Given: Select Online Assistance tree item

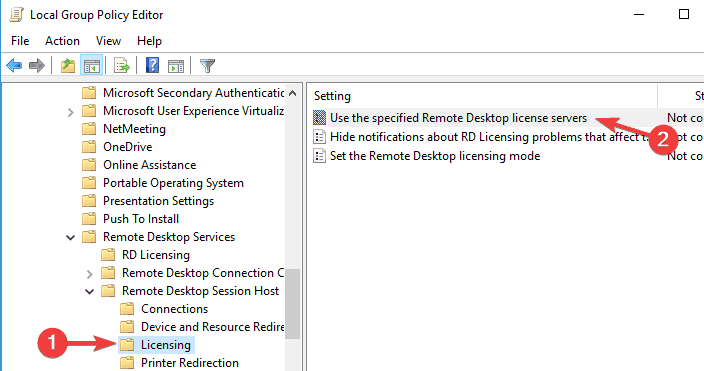Looking at the screenshot, I should tap(150, 165).
